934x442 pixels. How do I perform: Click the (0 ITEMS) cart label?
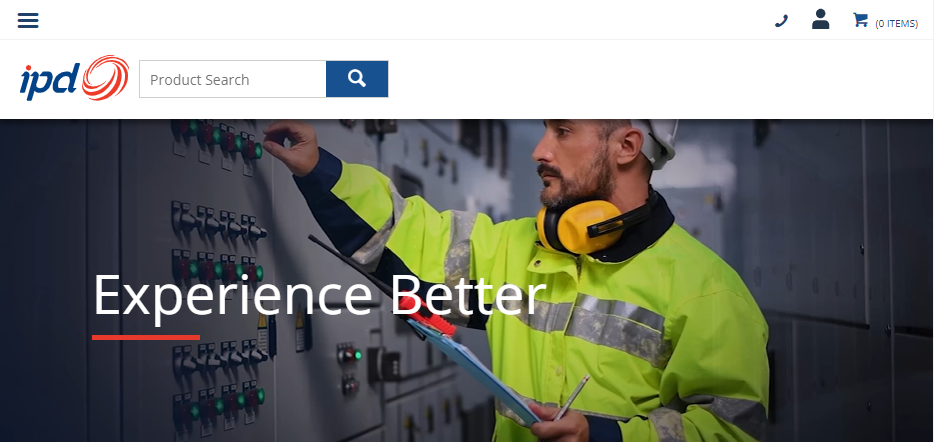[896, 24]
